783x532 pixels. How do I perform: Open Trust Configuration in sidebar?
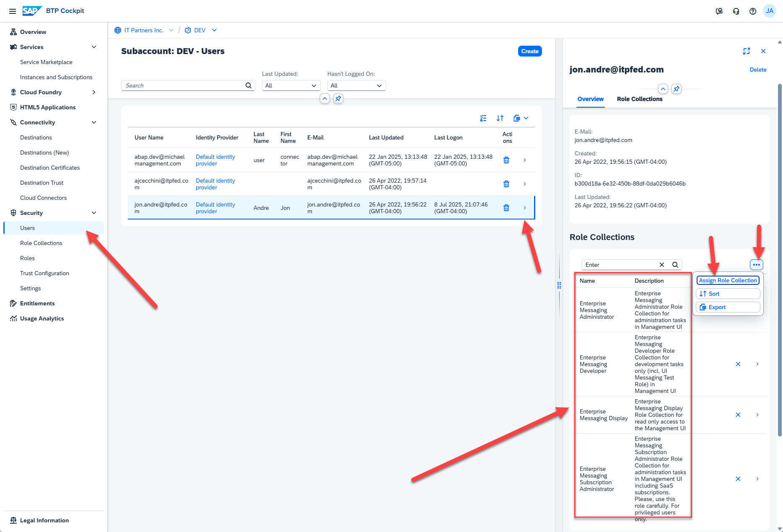pyautogui.click(x=44, y=273)
